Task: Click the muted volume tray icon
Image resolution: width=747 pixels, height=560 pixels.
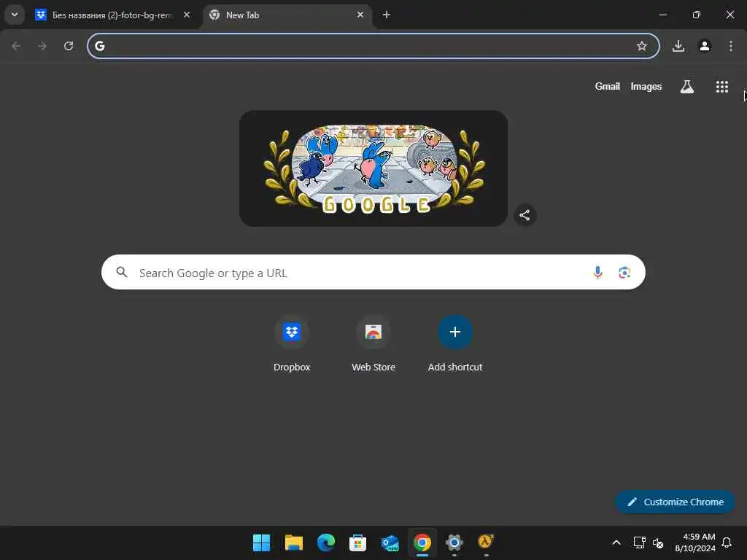Action: click(658, 542)
